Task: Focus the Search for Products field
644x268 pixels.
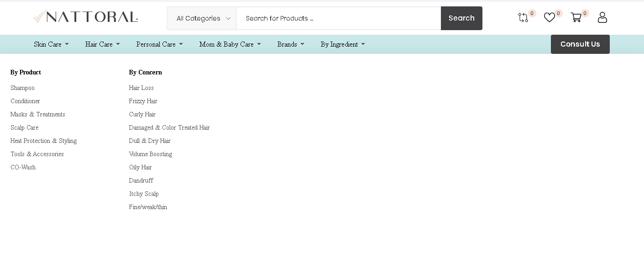Action: pos(338,18)
